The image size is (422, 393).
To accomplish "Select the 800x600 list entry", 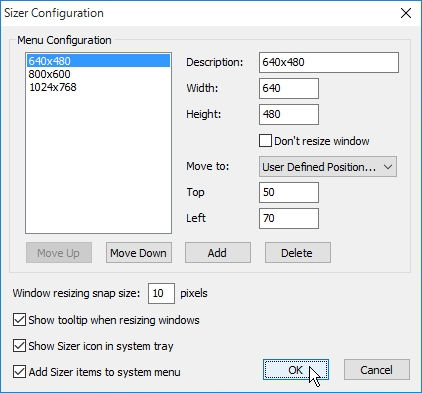I will [98, 74].
